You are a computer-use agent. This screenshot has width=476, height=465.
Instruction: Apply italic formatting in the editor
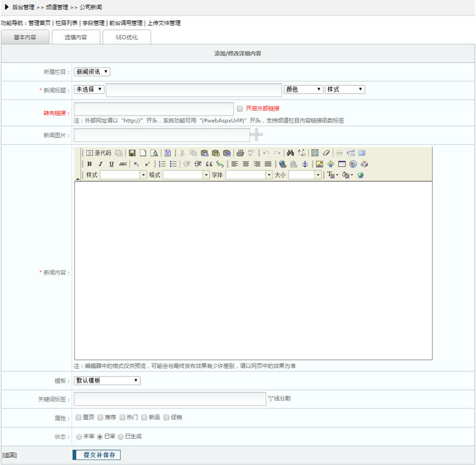click(x=101, y=164)
